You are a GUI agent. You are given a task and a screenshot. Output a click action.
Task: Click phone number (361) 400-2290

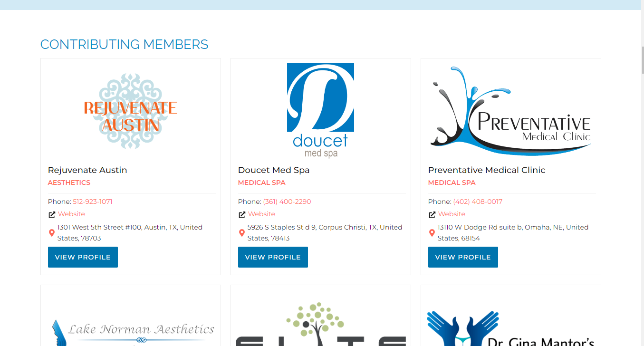(287, 202)
